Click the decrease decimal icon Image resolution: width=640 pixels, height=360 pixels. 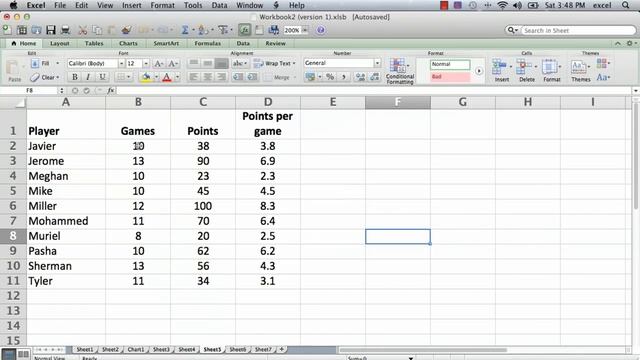pyautogui.click(x=375, y=77)
